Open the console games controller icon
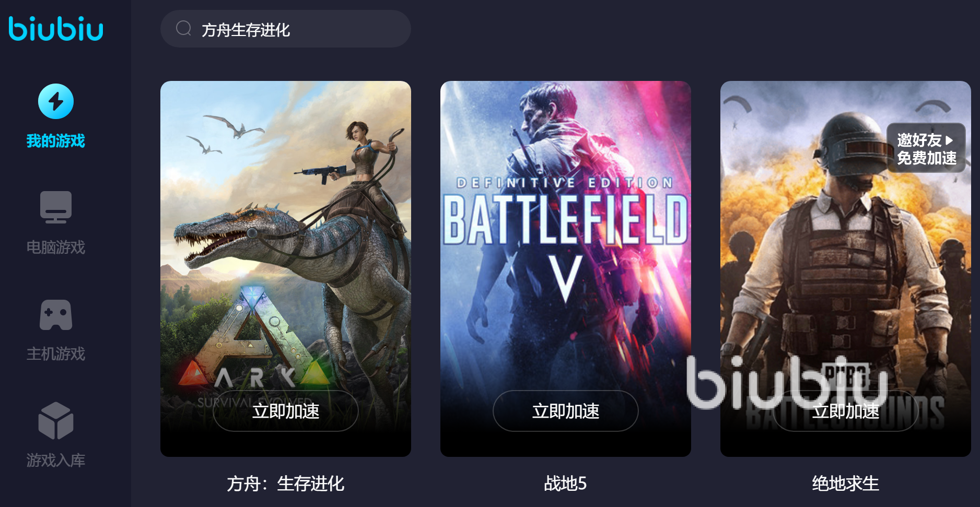This screenshot has width=980, height=507. [x=56, y=315]
